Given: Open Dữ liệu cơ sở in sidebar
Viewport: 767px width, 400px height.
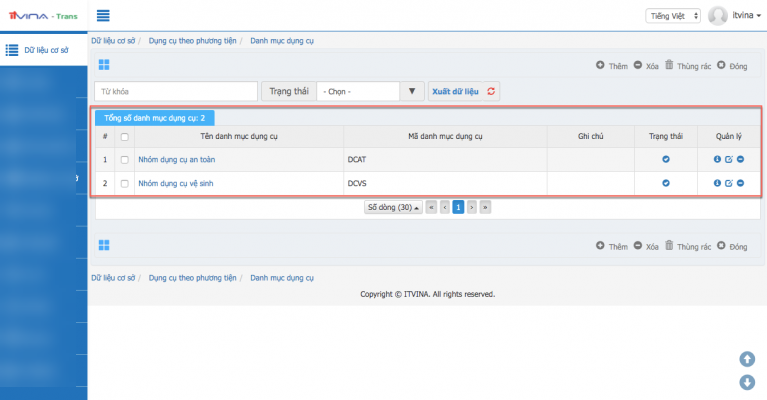Looking at the screenshot, I should coord(43,49).
